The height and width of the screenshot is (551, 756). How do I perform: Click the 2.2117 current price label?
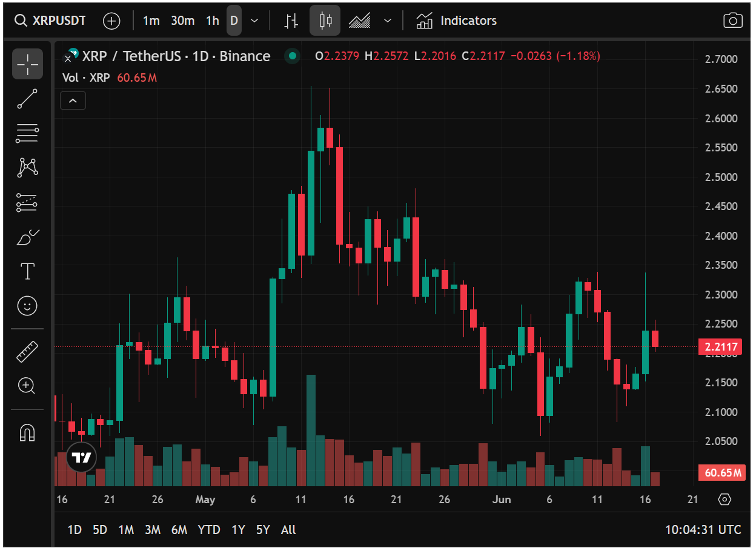click(721, 347)
